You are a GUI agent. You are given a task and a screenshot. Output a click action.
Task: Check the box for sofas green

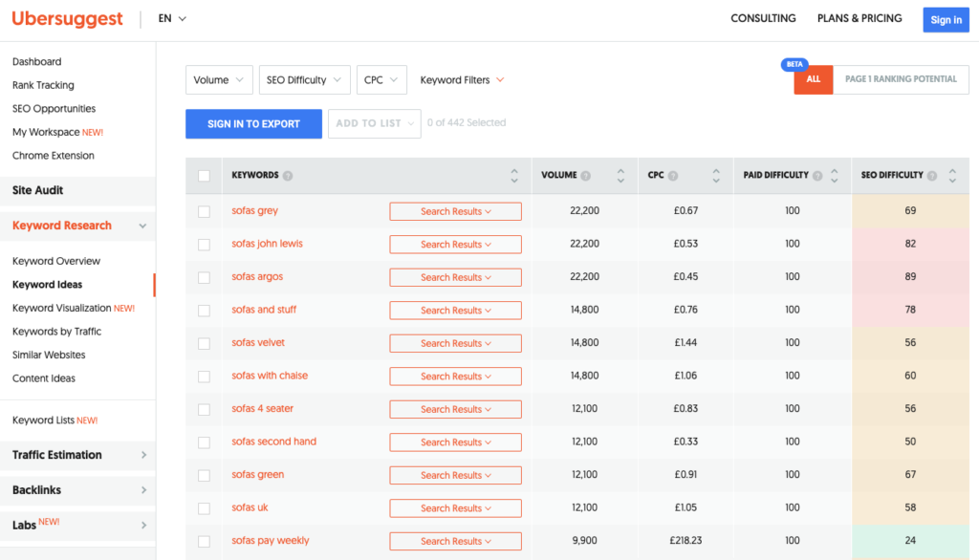(x=205, y=475)
